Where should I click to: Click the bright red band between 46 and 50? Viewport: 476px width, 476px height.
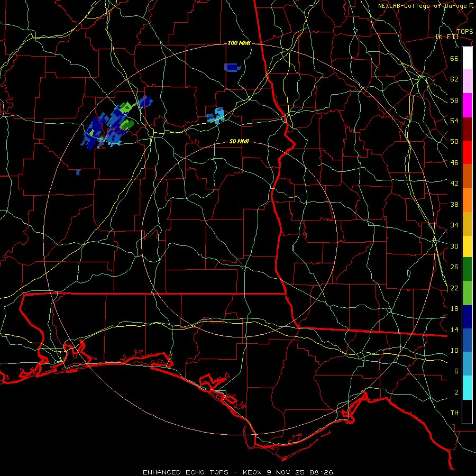click(467, 152)
